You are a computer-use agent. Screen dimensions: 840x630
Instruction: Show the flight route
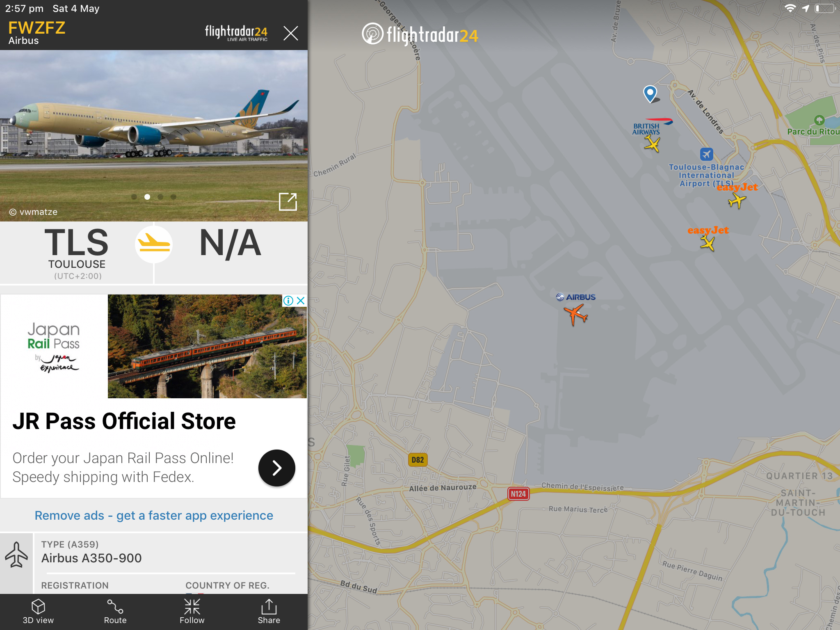tap(115, 612)
